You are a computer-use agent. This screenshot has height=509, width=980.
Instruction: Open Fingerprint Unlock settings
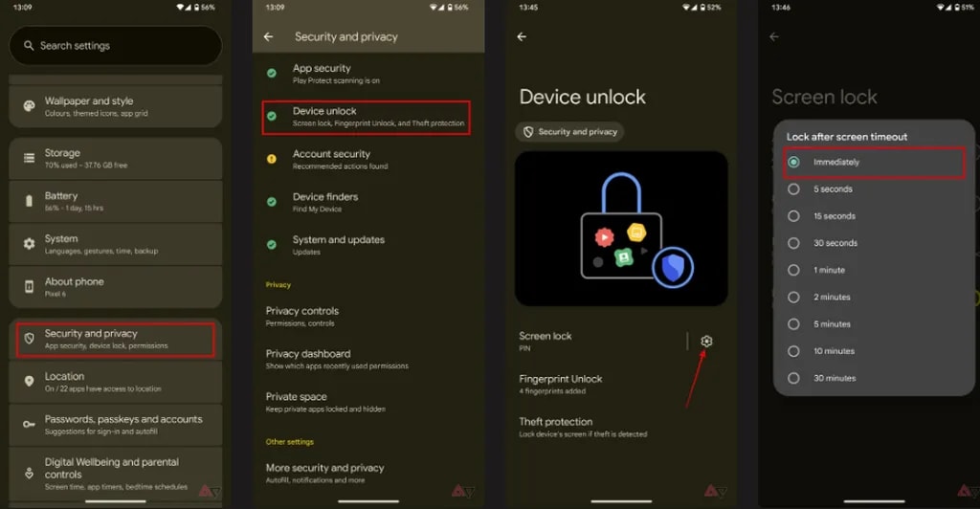pos(620,384)
